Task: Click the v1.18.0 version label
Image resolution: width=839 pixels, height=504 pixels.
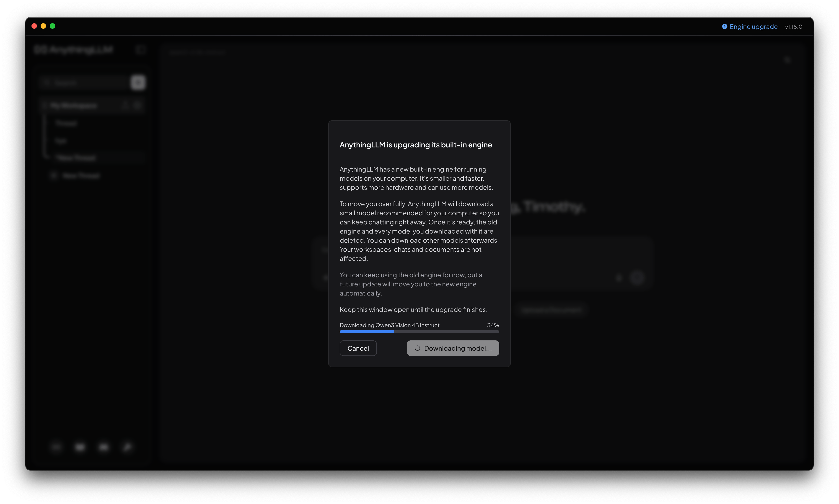Action: [793, 26]
